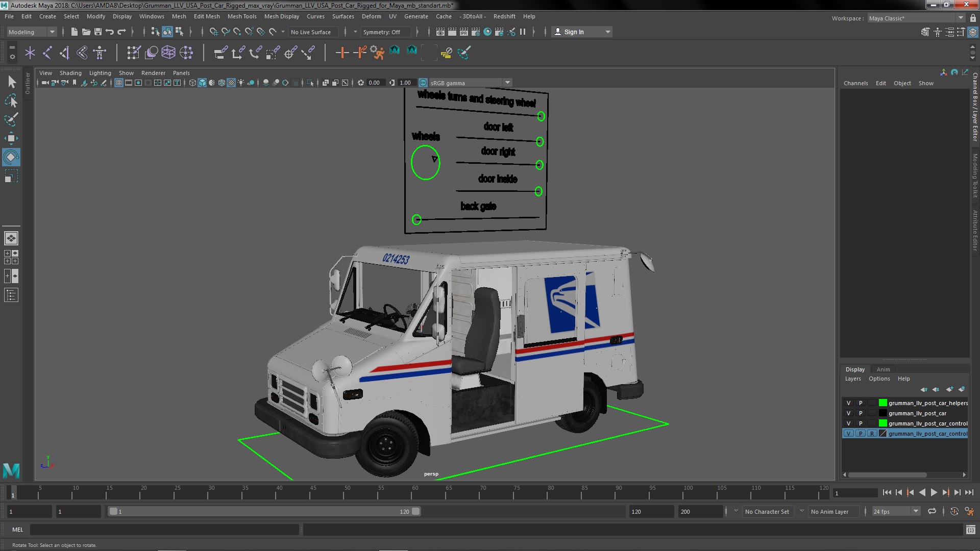Screen dimensions: 980x551
Task: Open the Workspace Maya Classic dropdown
Action: 916,18
